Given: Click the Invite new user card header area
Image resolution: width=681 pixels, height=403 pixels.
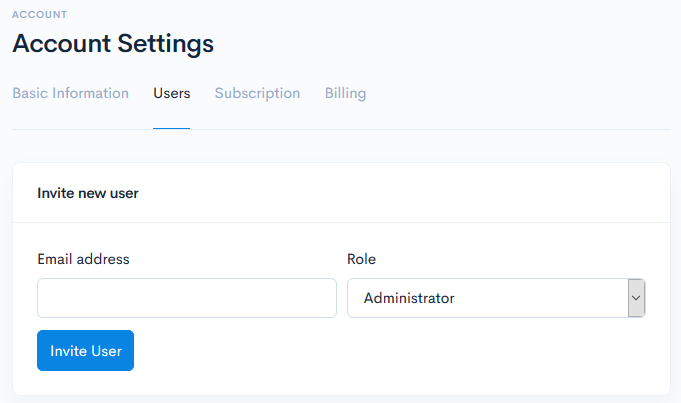Looking at the screenshot, I should 400,193.
